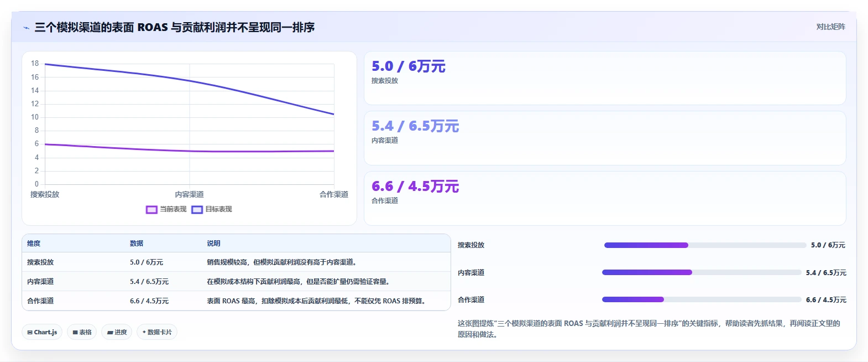Click the 搜索投放 x-axis label on chart
Image resolution: width=868 pixels, height=362 pixels.
point(45,194)
